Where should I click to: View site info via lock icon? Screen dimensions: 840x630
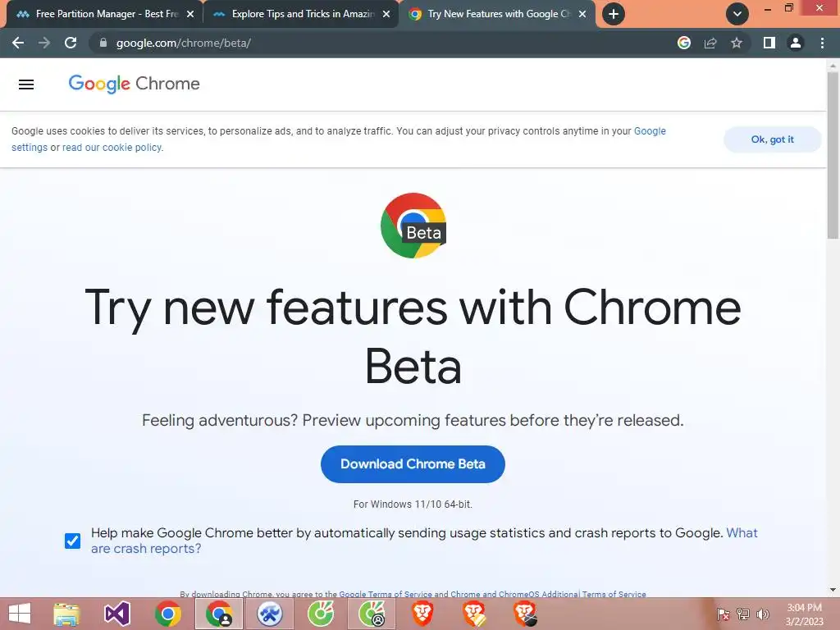[103, 43]
